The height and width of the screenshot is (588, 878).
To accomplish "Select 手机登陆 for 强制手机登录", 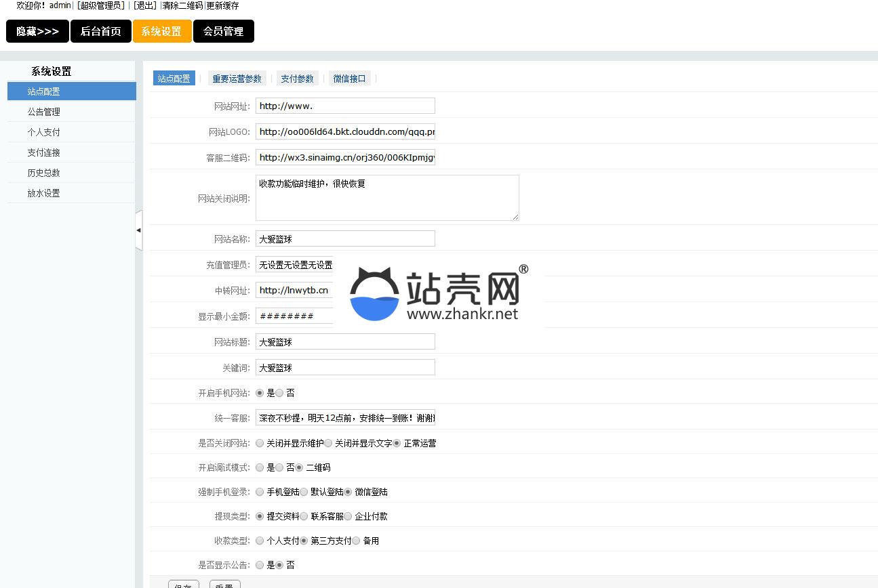I will pos(260,492).
